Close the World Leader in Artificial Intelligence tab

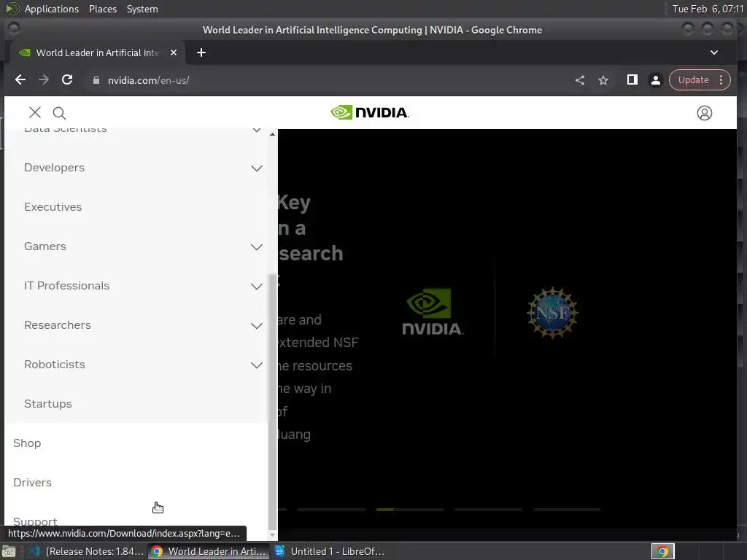click(x=174, y=52)
